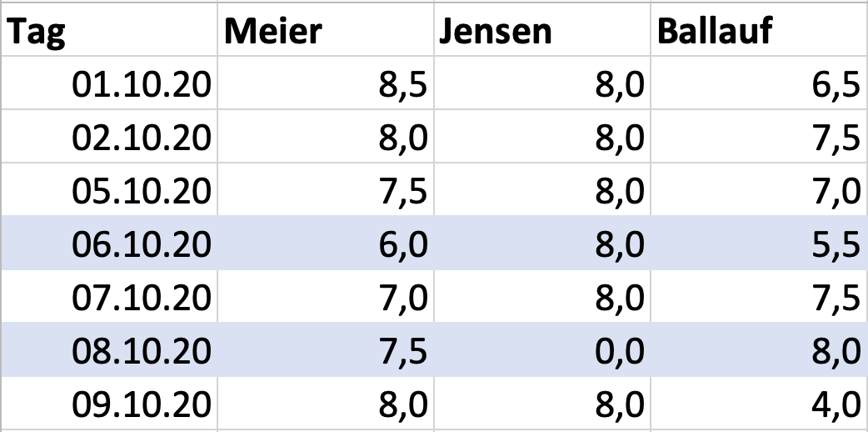Select the Tag header cell
The height and width of the screenshot is (432, 868).
pos(109,29)
